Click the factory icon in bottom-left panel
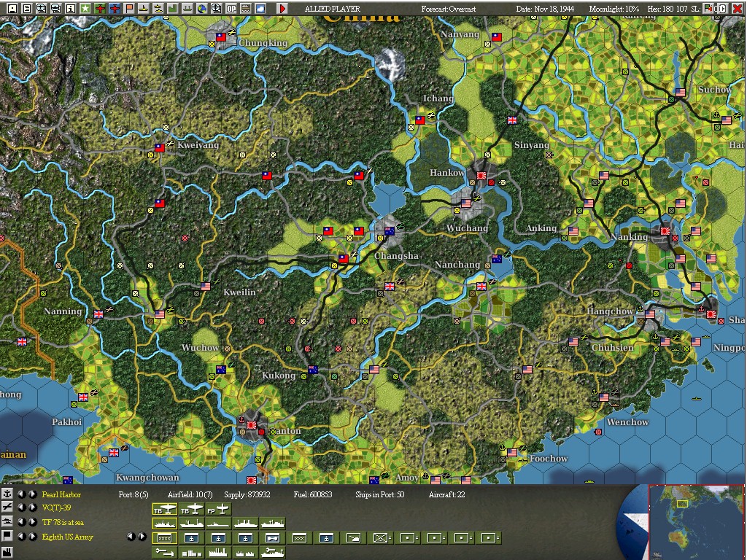This screenshot has height=560, width=747. click(x=7, y=552)
